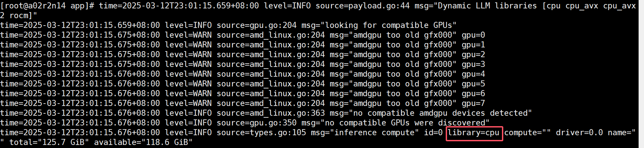
Task: Click source=amd_linux.go:363 text
Action: pyautogui.click(x=271, y=113)
